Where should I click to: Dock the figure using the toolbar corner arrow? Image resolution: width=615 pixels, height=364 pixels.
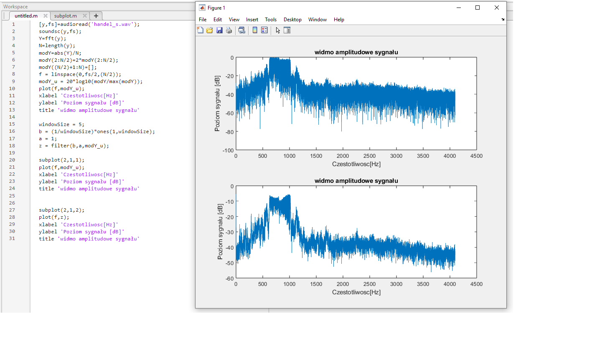[503, 20]
